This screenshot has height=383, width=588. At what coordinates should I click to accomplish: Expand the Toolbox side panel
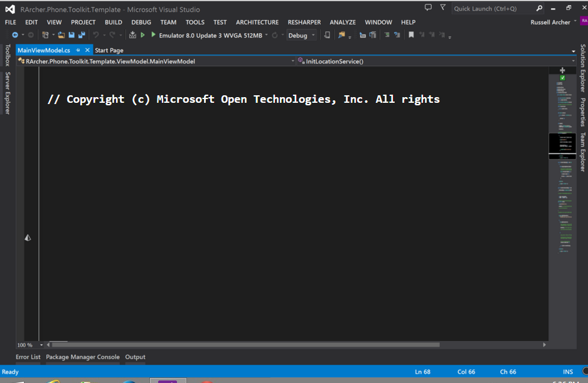(x=8, y=55)
